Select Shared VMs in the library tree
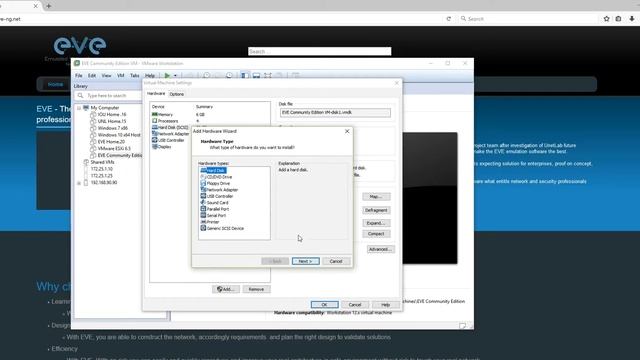Screen dimensions: 640x360 point(99,162)
